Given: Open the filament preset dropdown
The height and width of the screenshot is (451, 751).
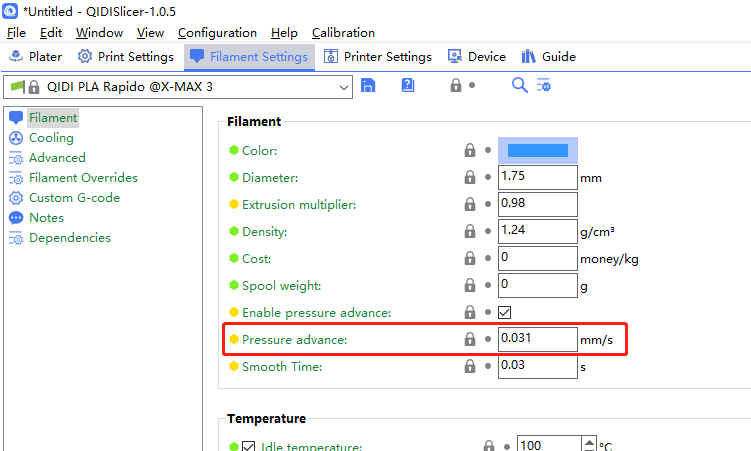Looking at the screenshot, I should click(x=344, y=87).
